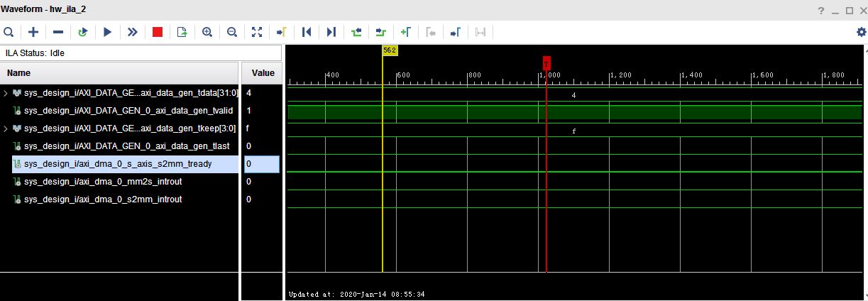Click the grayed previous marker icon
This screenshot has height=301, width=868.
click(x=431, y=32)
